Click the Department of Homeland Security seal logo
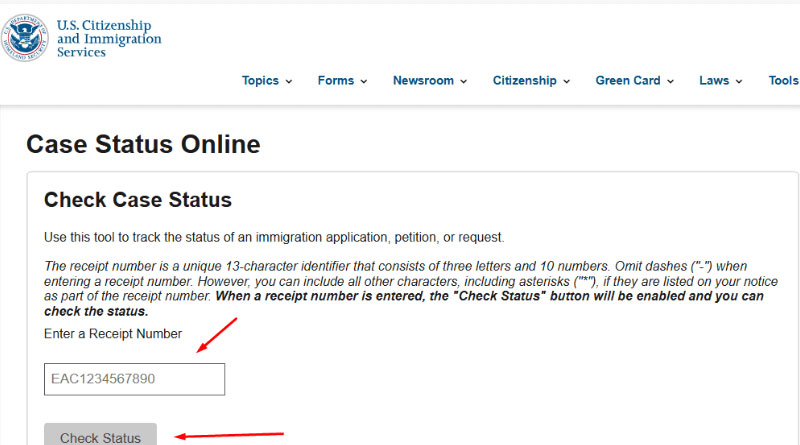Viewport: 800px width, 445px height. (x=24, y=38)
